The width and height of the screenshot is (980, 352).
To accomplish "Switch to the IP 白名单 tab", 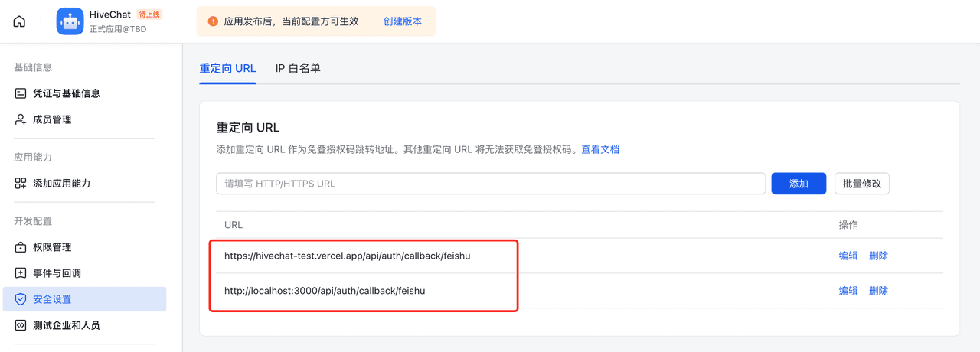I will tap(298, 68).
